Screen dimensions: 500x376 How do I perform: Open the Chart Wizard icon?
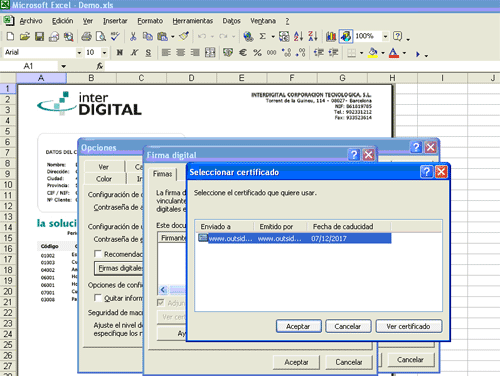(x=331, y=36)
